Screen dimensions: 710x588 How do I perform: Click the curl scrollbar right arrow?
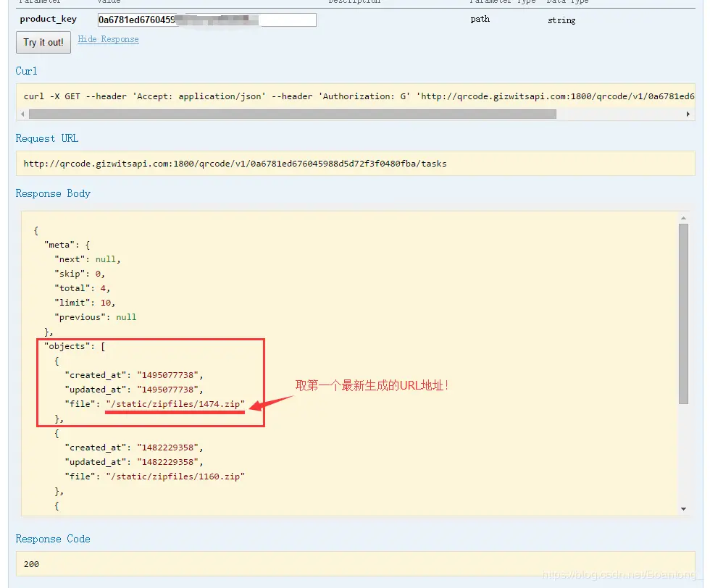(x=688, y=114)
